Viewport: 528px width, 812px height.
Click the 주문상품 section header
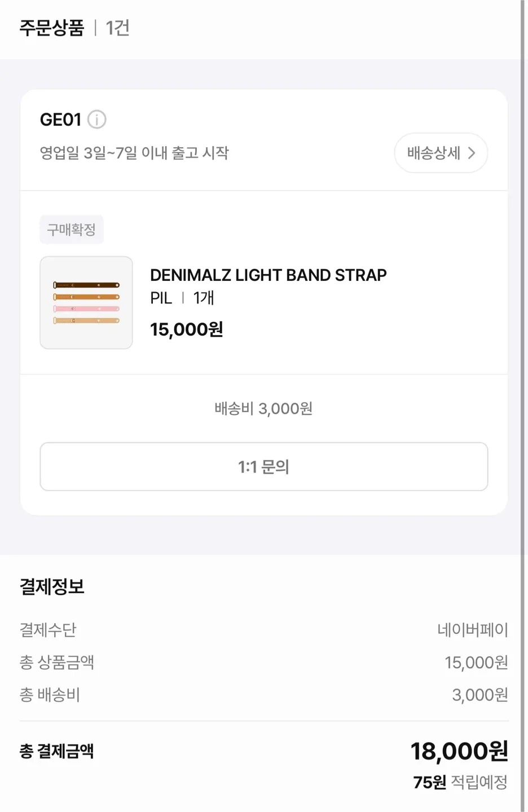[52, 28]
